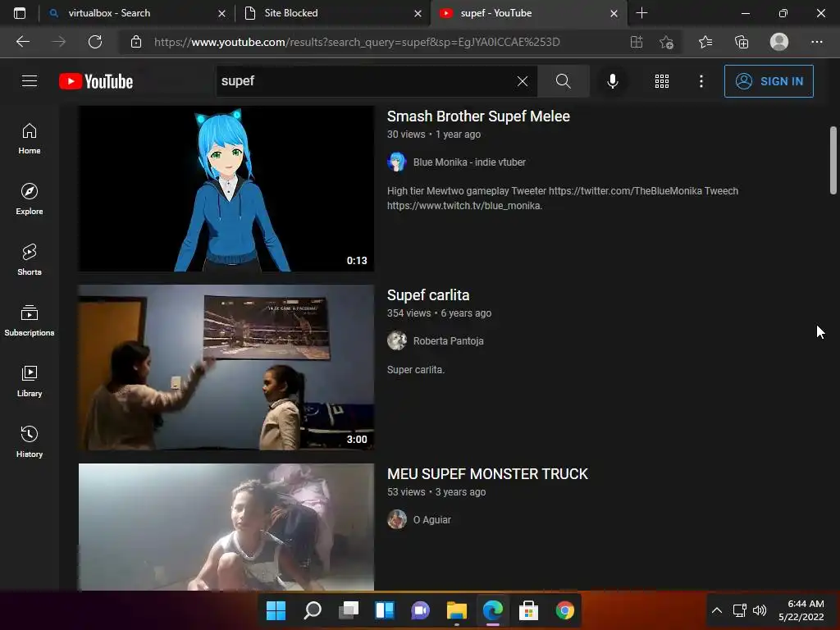This screenshot has width=840, height=630.
Task: Launch Google Chrome from the taskbar
Action: pyautogui.click(x=564, y=610)
